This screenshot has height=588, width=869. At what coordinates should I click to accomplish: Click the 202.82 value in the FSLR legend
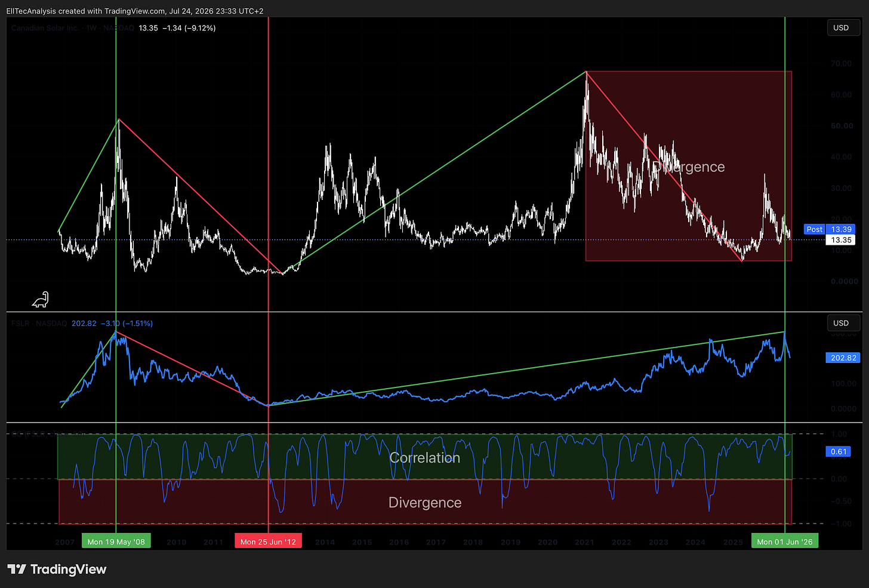tap(84, 324)
